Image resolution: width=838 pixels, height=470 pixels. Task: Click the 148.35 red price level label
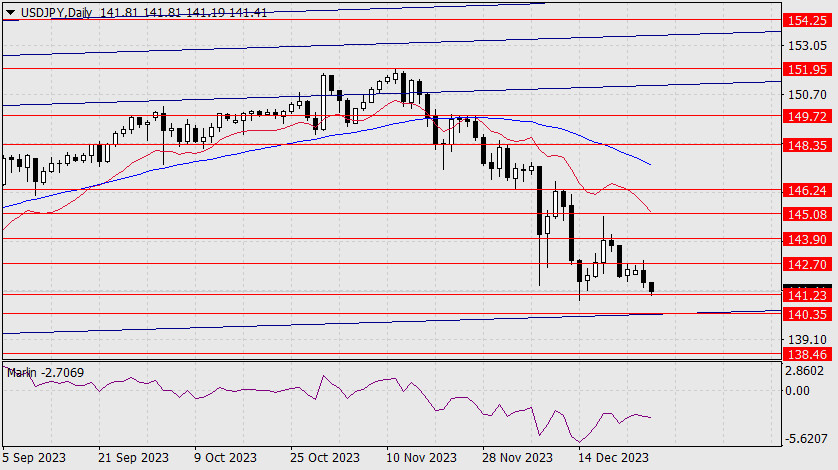807,145
